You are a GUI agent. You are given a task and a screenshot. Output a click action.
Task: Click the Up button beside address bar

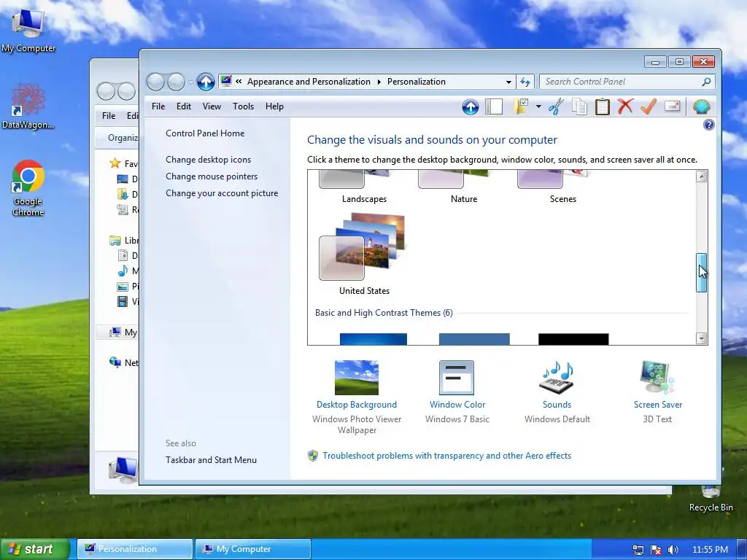(x=206, y=82)
